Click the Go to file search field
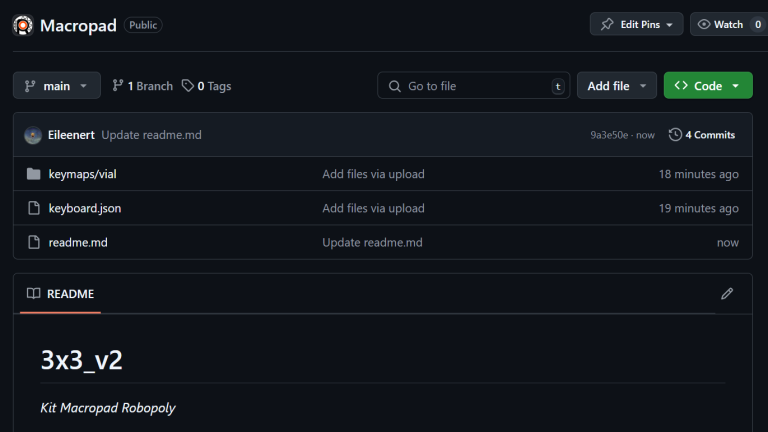The height and width of the screenshot is (432, 768). coord(473,86)
